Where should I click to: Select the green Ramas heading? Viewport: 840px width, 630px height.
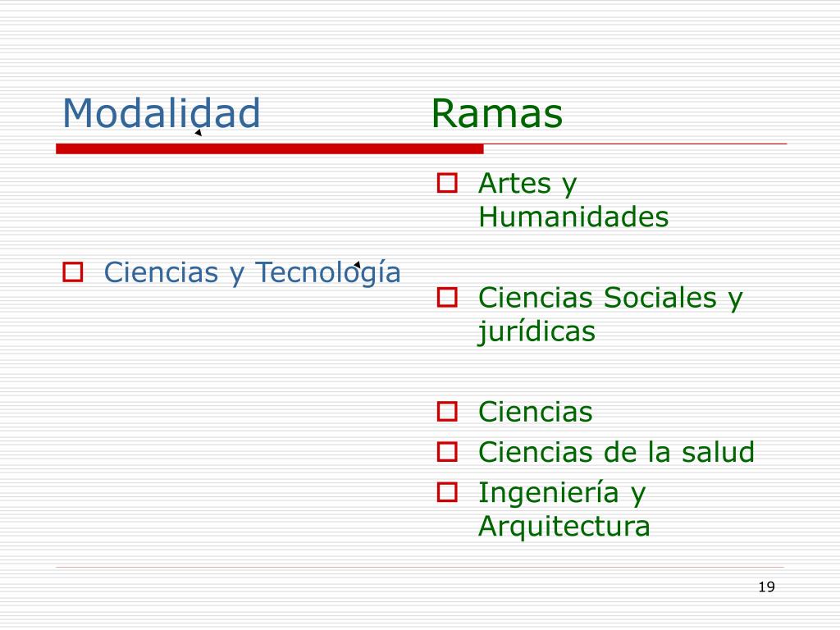497,113
